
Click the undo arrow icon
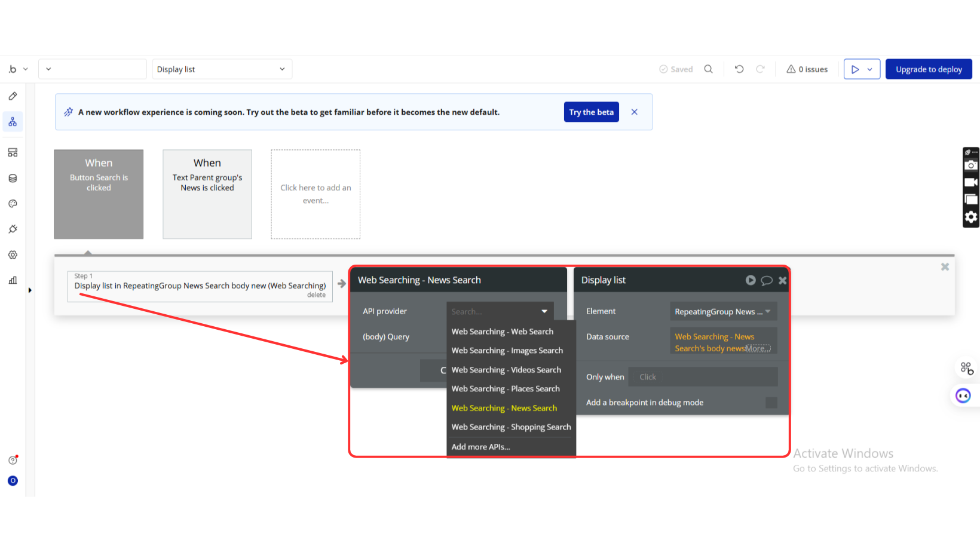[x=739, y=69]
